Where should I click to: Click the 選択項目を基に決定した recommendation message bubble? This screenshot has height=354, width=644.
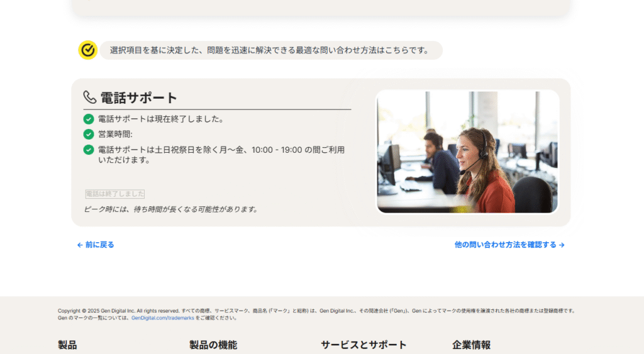tap(270, 50)
